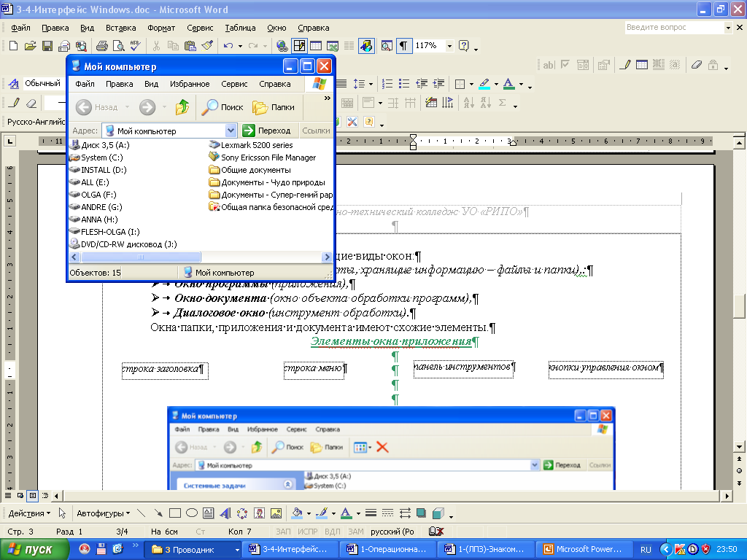Open the zoom percentage dropdown 117%
Viewport: 747px width, 560px height.
[x=449, y=46]
